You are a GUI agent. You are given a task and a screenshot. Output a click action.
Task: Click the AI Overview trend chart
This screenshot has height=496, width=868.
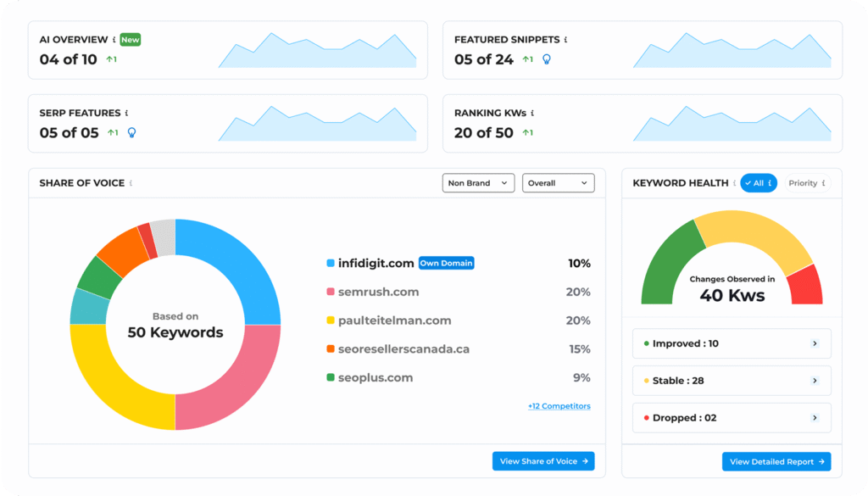point(317,51)
